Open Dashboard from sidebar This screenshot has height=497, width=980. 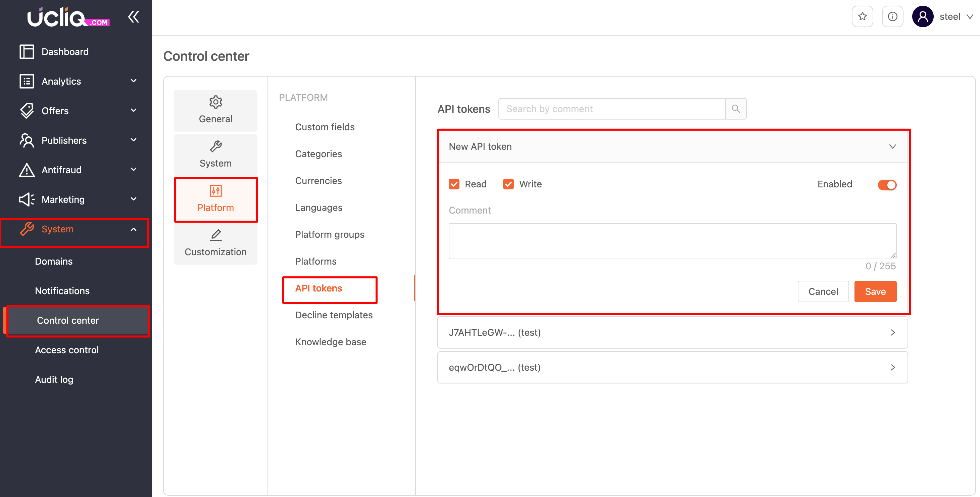click(65, 52)
